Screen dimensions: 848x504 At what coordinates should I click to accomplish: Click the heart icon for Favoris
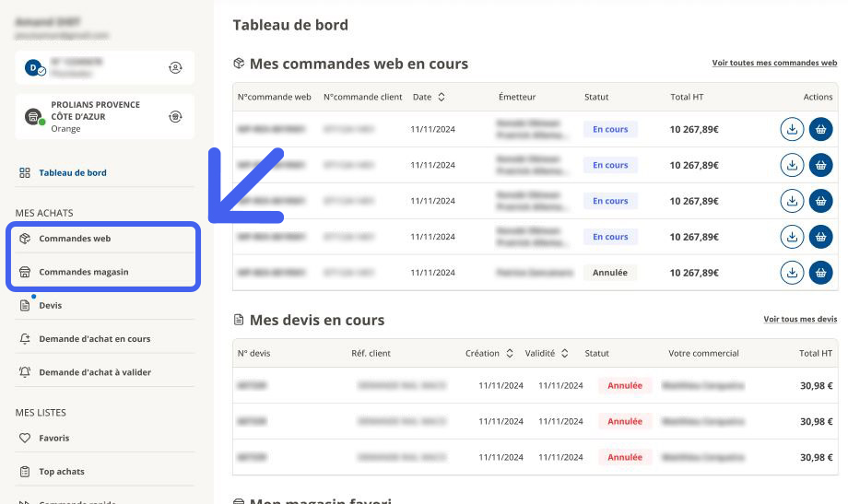click(25, 438)
